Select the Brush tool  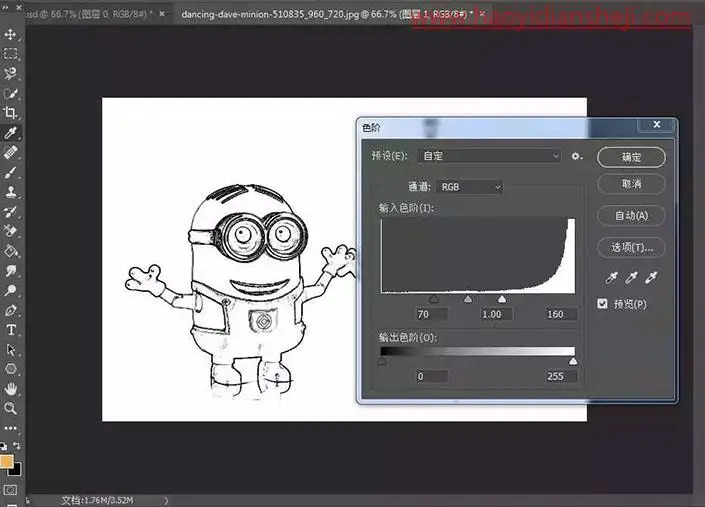(x=10, y=172)
